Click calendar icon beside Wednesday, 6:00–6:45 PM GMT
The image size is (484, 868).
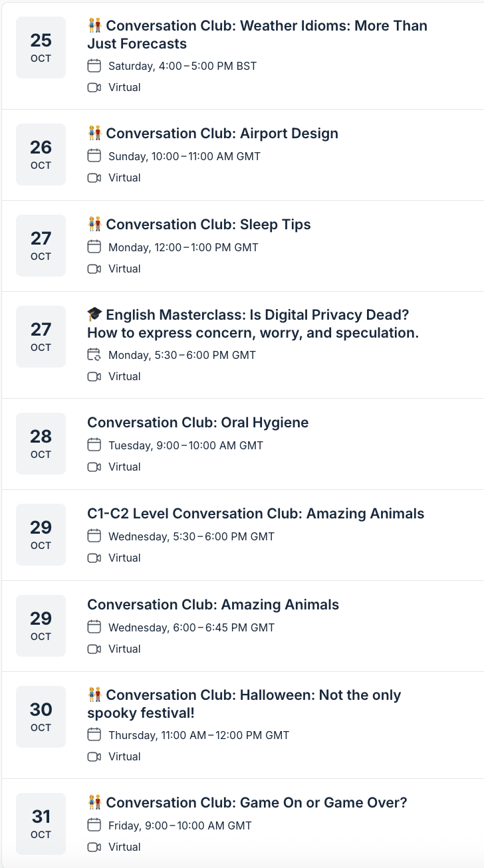pos(94,627)
